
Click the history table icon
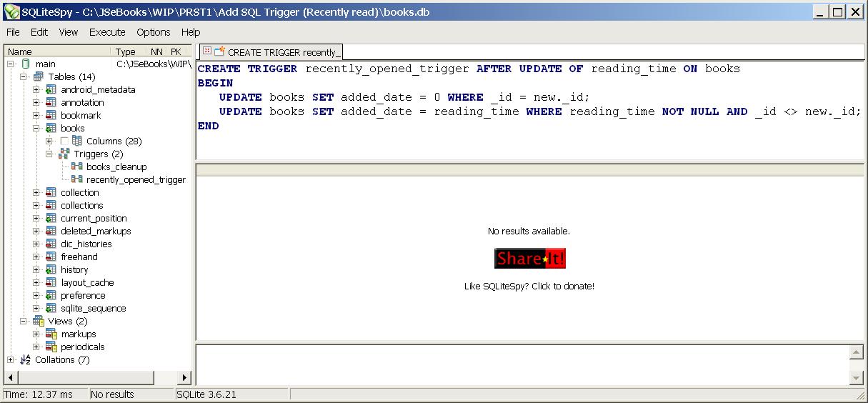51,270
